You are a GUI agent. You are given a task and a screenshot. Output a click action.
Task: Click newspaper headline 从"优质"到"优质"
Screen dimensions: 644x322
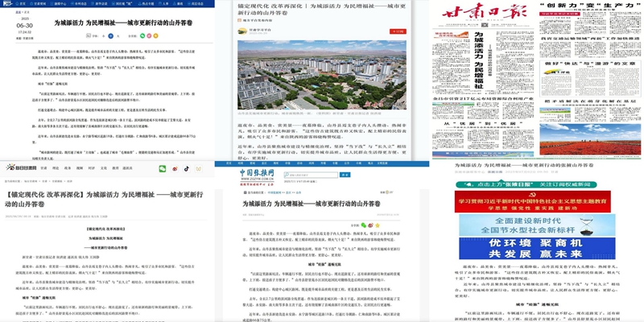[485, 123]
